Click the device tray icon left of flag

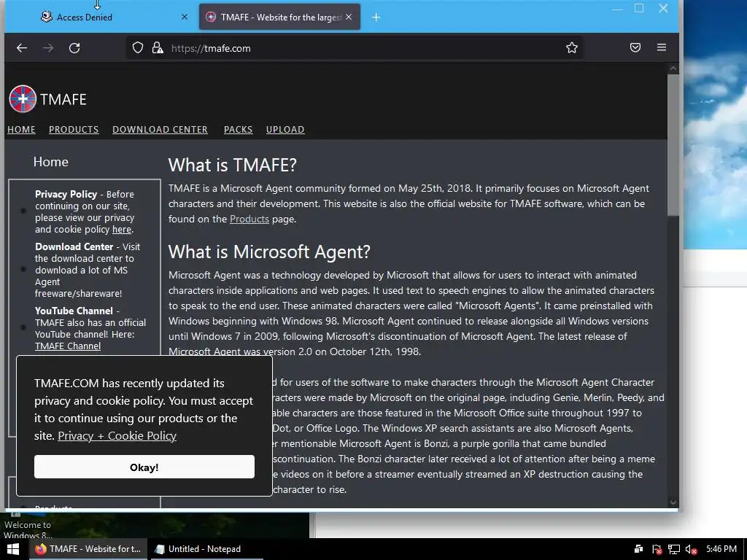(x=639, y=550)
